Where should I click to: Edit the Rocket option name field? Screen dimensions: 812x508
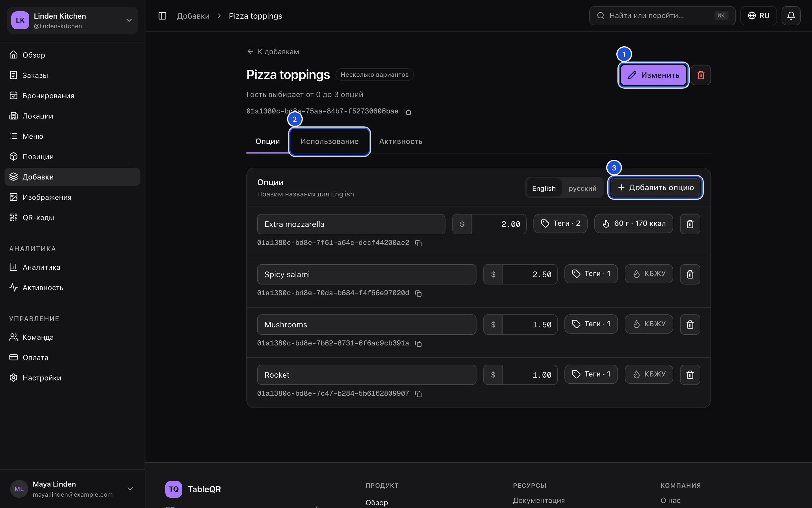(367, 375)
